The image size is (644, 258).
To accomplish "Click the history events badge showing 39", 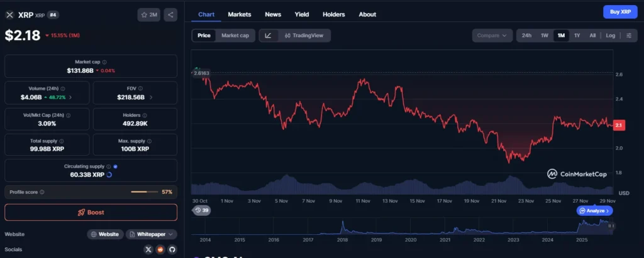I will point(202,210).
